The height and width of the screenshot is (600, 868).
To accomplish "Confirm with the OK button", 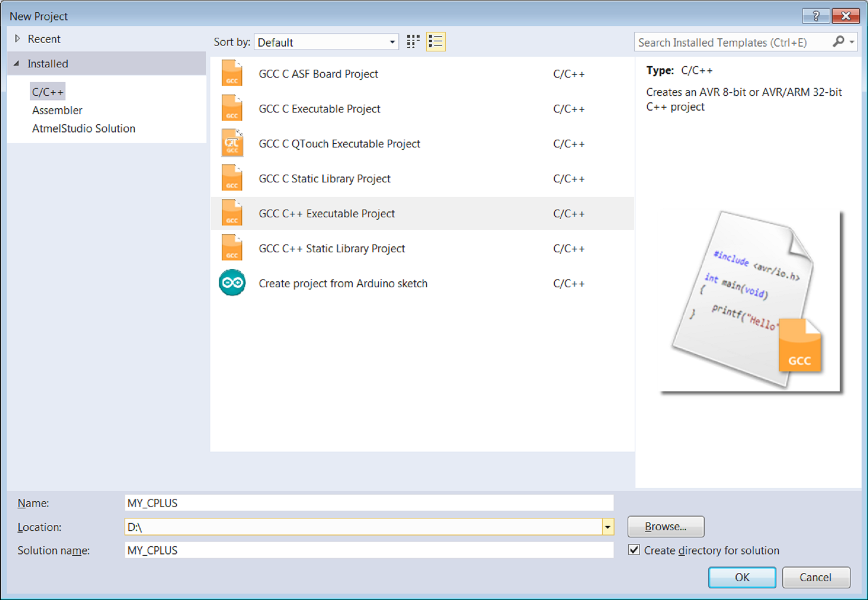I will (742, 577).
